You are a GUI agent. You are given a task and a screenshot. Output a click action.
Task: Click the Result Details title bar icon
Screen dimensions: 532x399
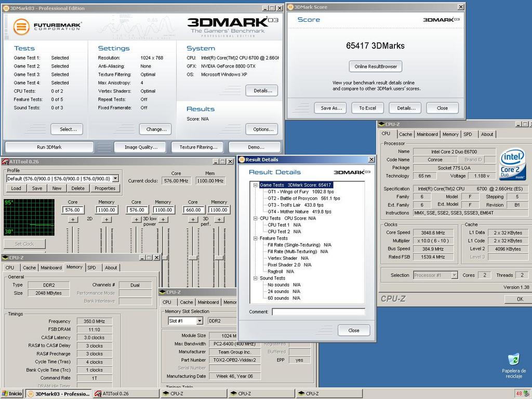(242, 159)
